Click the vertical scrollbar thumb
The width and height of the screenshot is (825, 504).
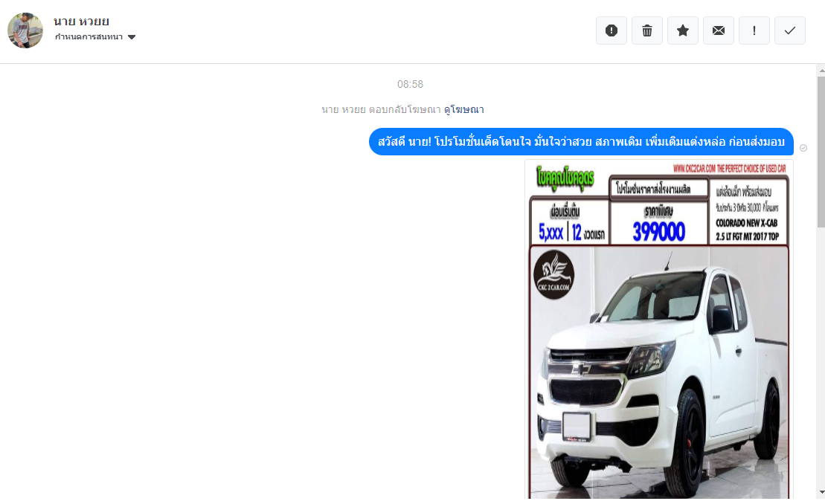(x=821, y=152)
